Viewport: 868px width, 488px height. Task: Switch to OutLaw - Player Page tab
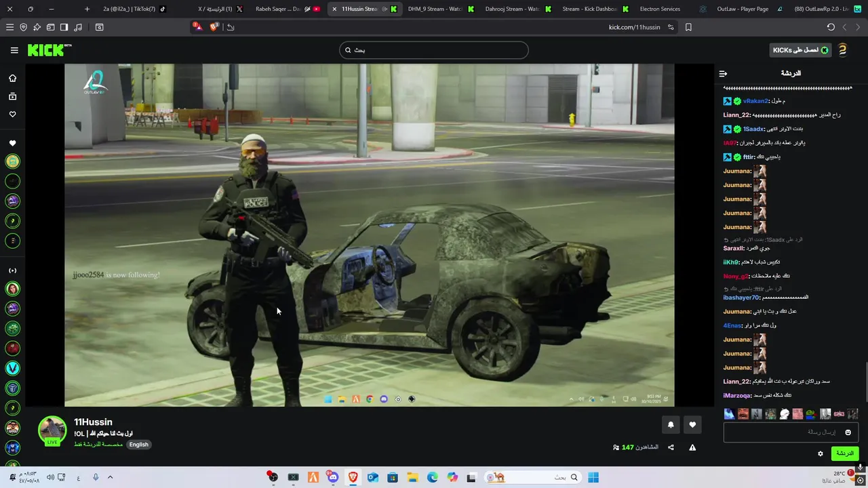[746, 9]
